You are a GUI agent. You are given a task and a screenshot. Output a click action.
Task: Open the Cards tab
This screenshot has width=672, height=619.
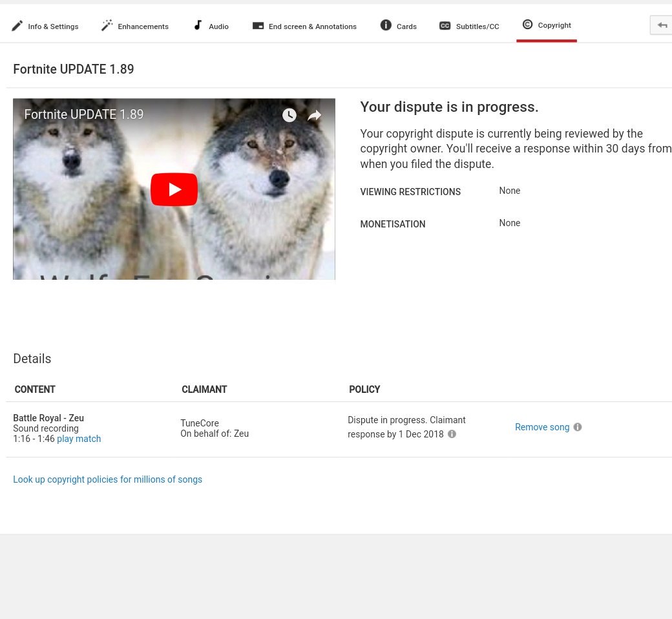(399, 26)
